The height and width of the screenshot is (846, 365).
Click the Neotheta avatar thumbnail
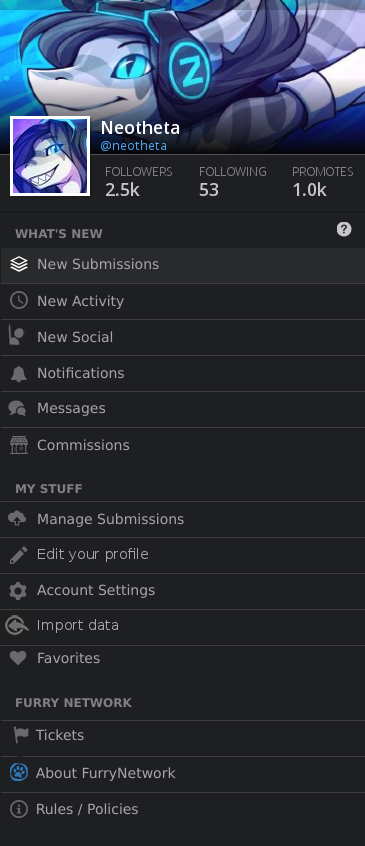[x=50, y=156]
